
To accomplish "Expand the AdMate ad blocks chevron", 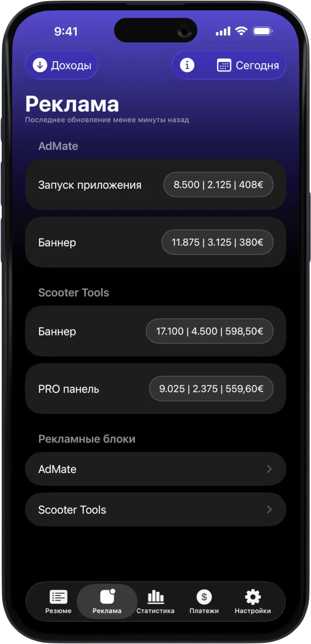I will 269,469.
